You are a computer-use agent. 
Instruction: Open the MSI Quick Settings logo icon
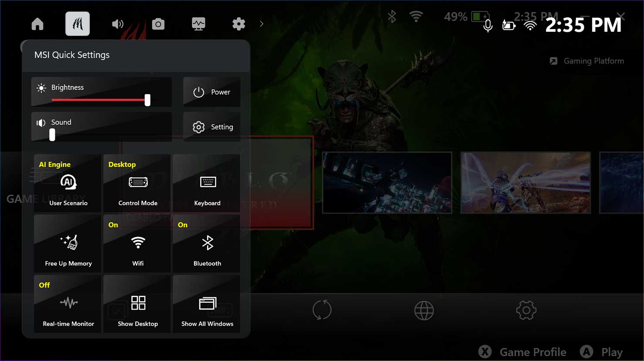[x=77, y=24]
